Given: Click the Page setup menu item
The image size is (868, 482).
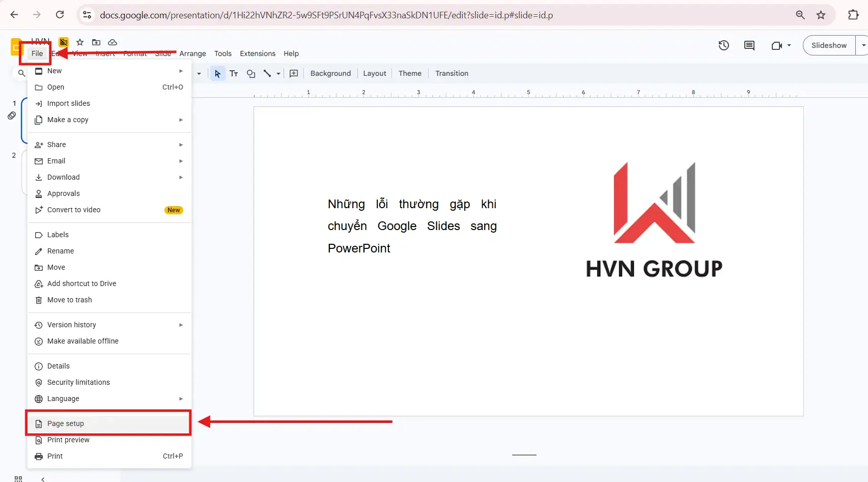Looking at the screenshot, I should click(x=65, y=423).
